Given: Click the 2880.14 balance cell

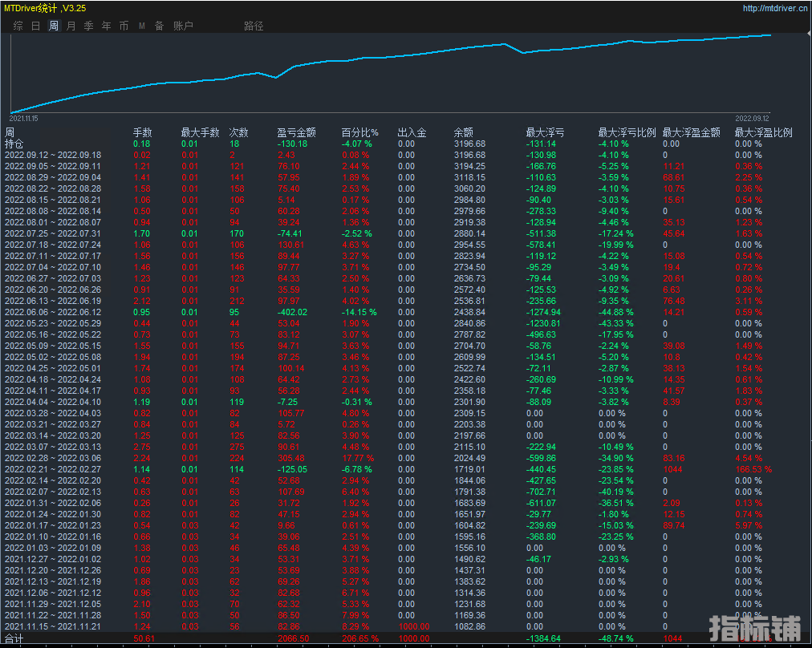Looking at the screenshot, I should point(469,233).
